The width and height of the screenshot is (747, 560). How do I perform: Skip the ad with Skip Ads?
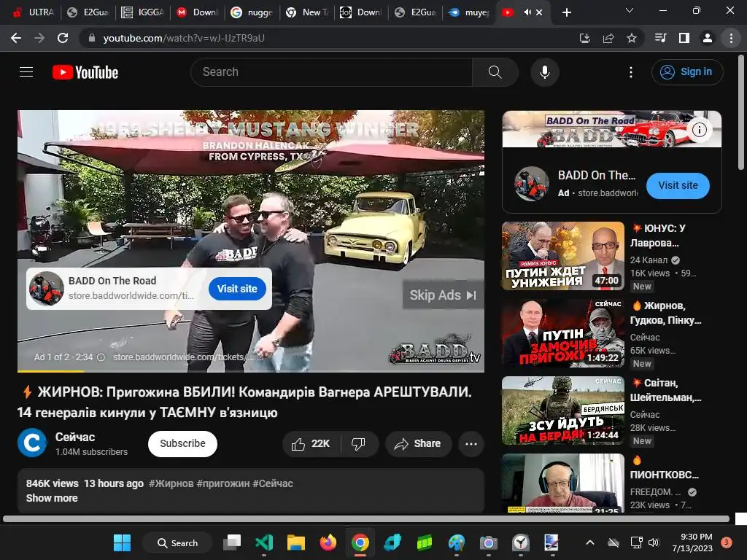(443, 295)
